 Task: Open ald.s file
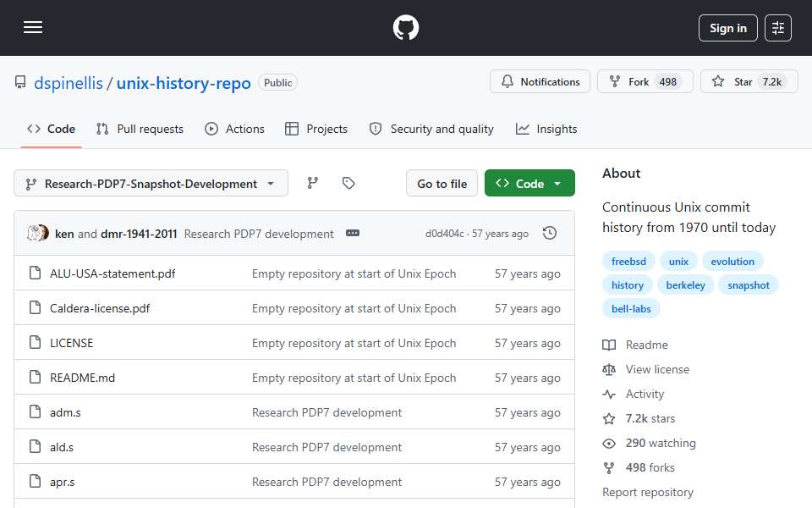62,447
